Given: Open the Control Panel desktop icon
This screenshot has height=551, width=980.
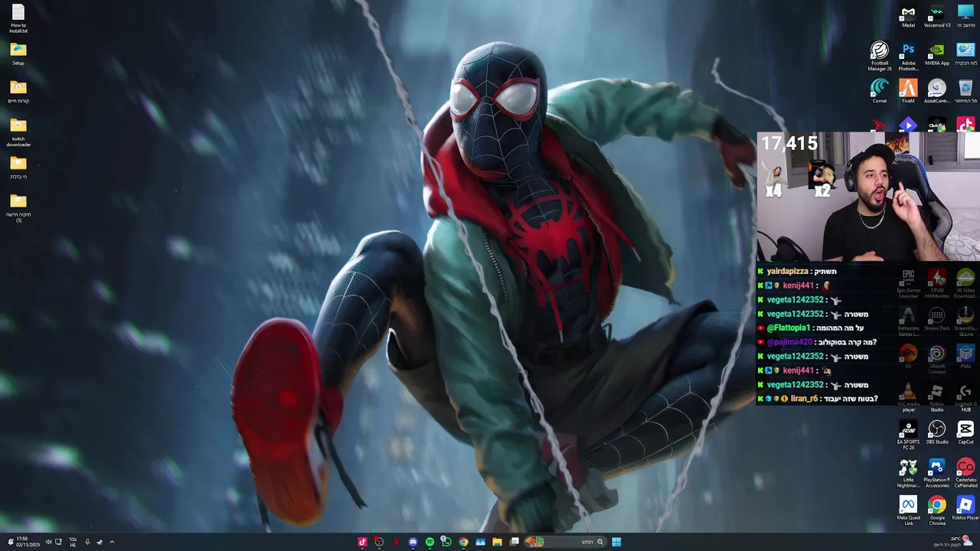Looking at the screenshot, I should point(965,55).
